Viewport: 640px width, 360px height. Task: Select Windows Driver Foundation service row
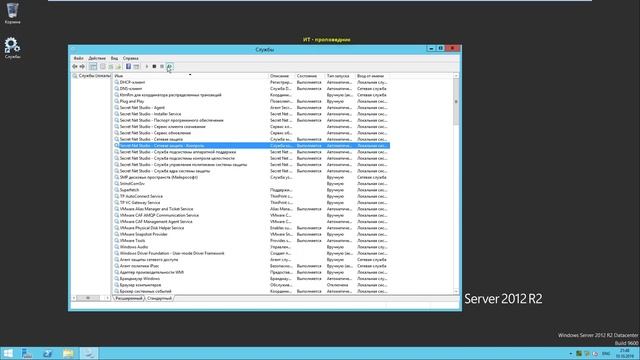tap(251, 253)
